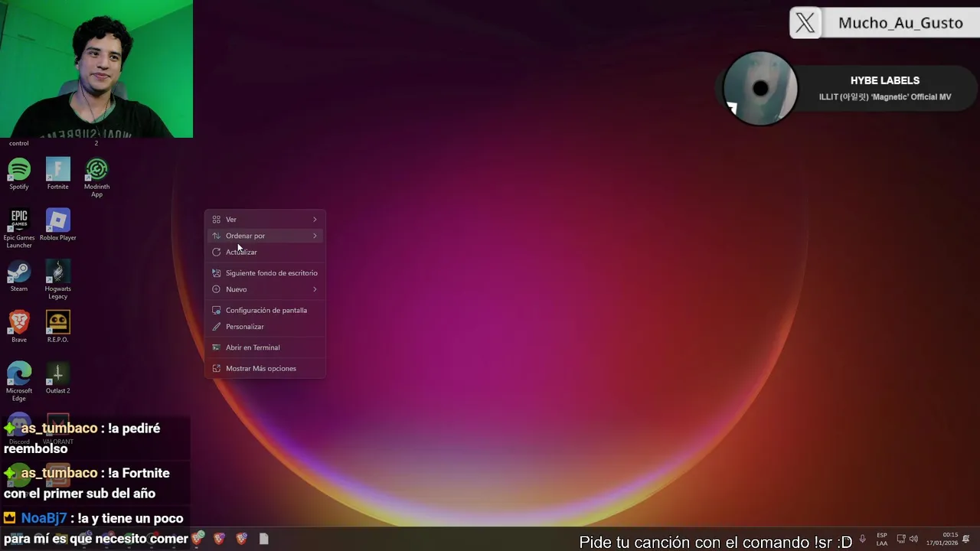Select Siguiente fondo de escritorio
This screenshot has height=551, width=980.
click(265, 273)
